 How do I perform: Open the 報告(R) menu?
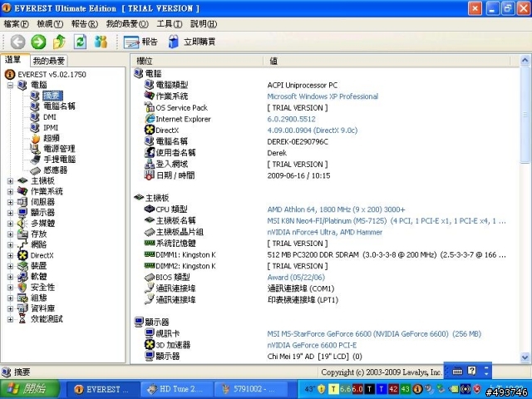click(85, 24)
